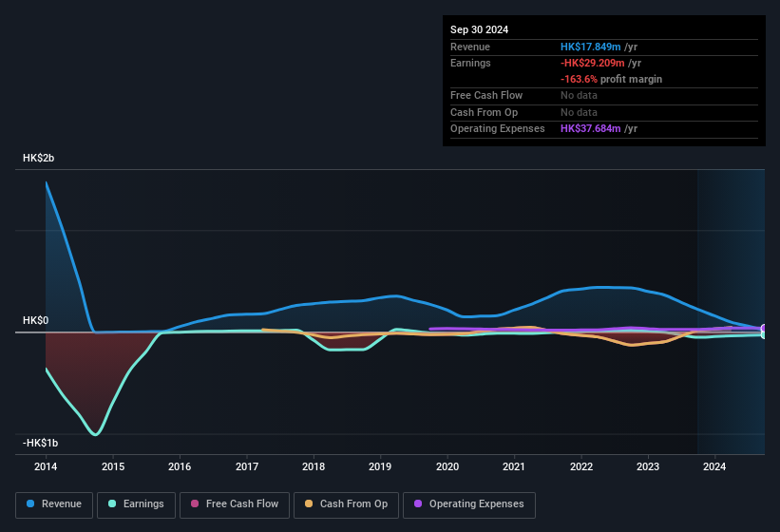Click the teal earnings endpoint marker
The image size is (780, 532).
pos(764,335)
